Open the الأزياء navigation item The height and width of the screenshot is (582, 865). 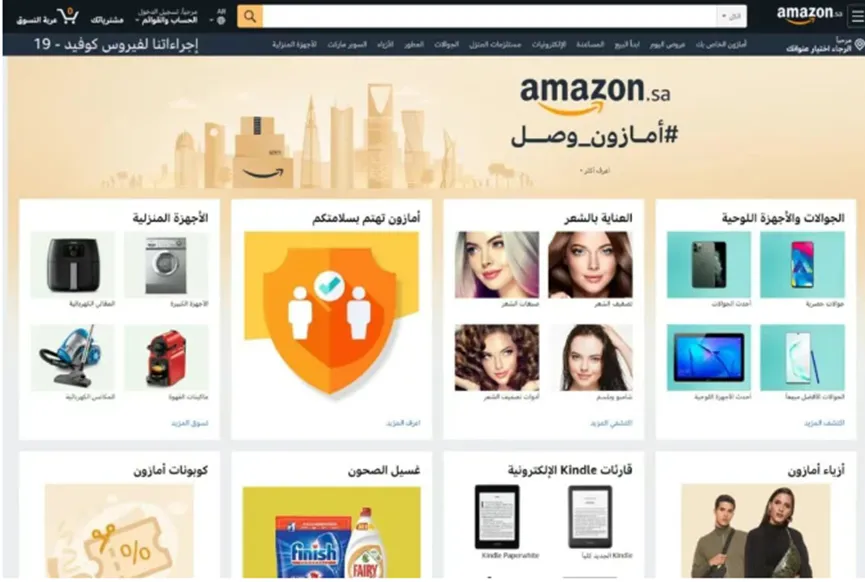pos(385,45)
